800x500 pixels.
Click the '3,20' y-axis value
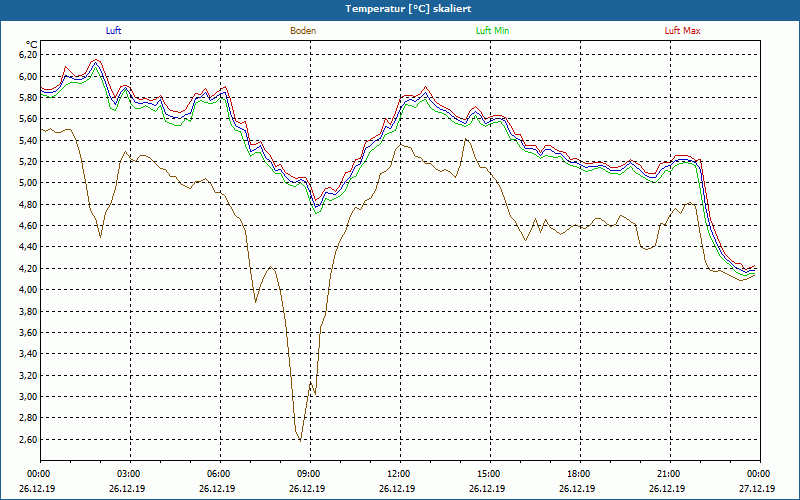pyautogui.click(x=29, y=375)
